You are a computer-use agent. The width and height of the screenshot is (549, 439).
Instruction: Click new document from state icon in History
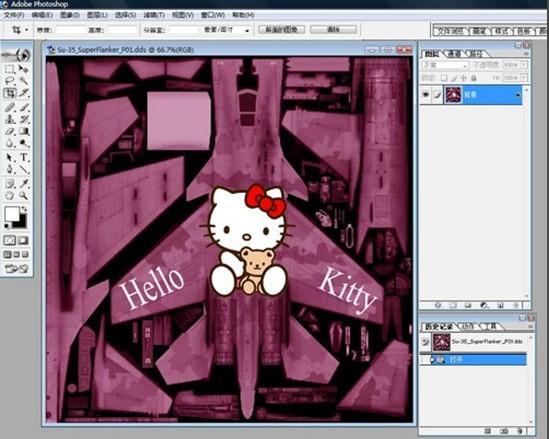point(488,431)
